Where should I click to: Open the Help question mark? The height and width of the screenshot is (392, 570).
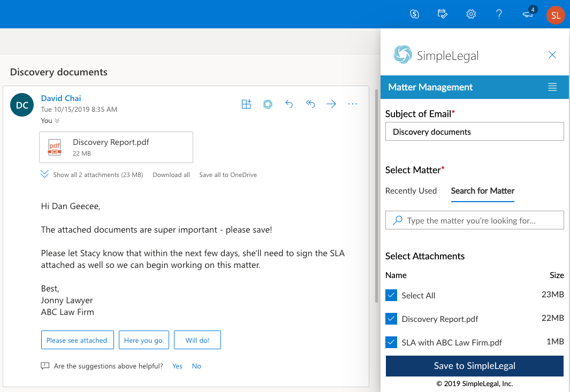pos(499,14)
